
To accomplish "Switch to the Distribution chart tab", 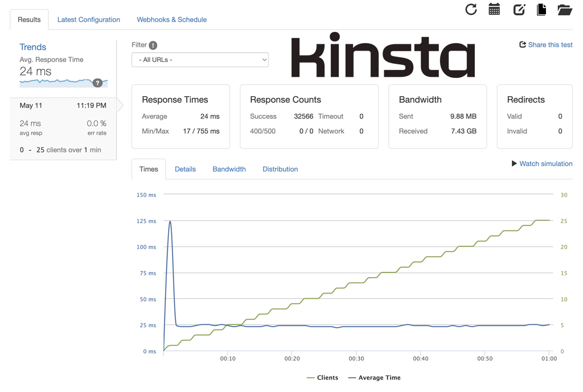I will coord(280,169).
